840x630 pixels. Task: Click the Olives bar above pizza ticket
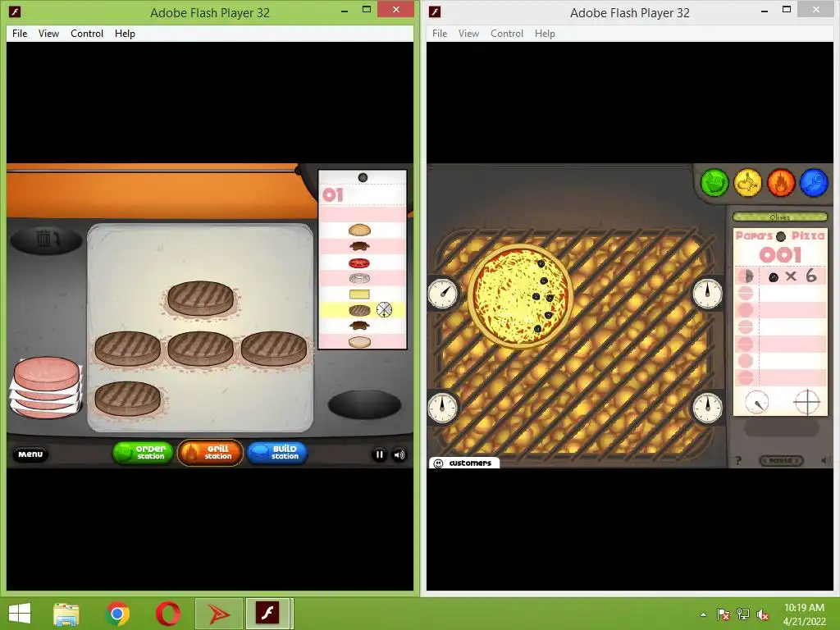(x=780, y=217)
